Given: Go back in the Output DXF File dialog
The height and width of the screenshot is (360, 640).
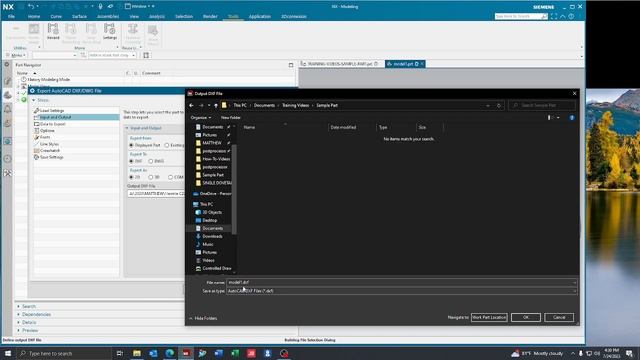Looking at the screenshot, I should [191, 105].
